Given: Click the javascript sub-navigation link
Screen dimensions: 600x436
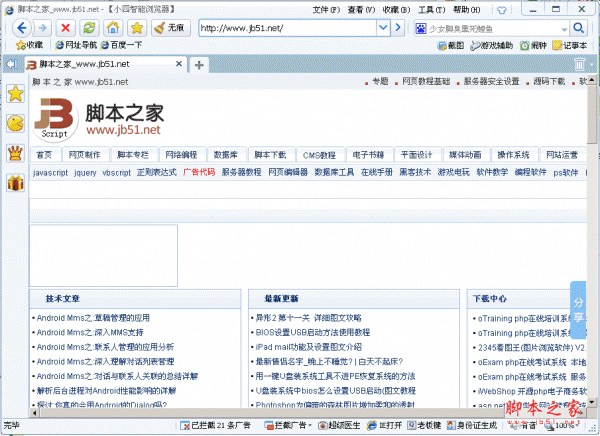Looking at the screenshot, I should click(x=50, y=173).
